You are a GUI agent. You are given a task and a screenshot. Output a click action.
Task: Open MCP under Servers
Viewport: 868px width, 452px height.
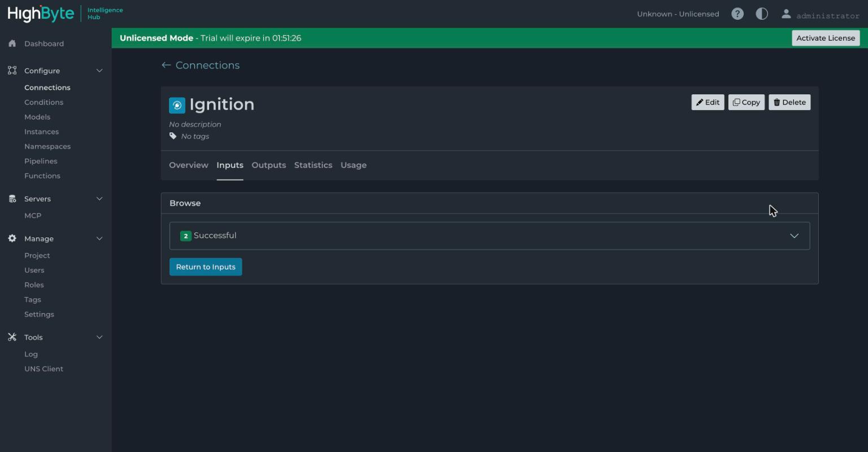pos(33,216)
